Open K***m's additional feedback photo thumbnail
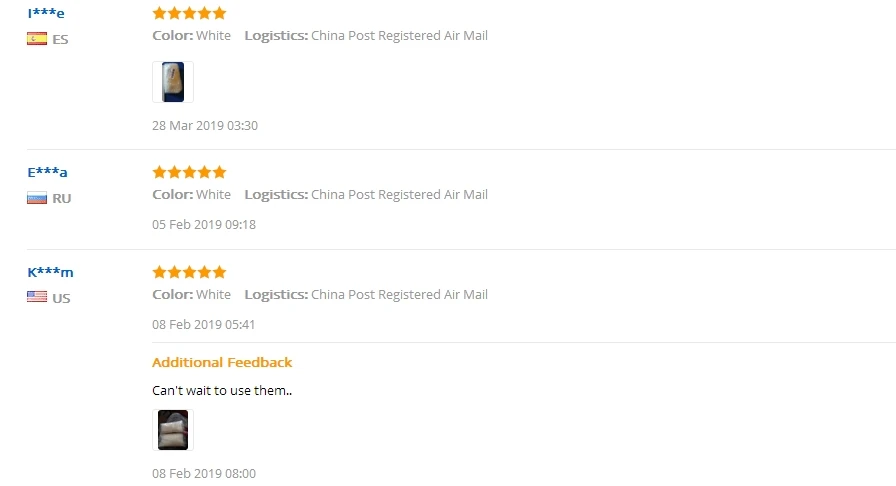Viewport: 896px width, 486px height. pyautogui.click(x=173, y=430)
